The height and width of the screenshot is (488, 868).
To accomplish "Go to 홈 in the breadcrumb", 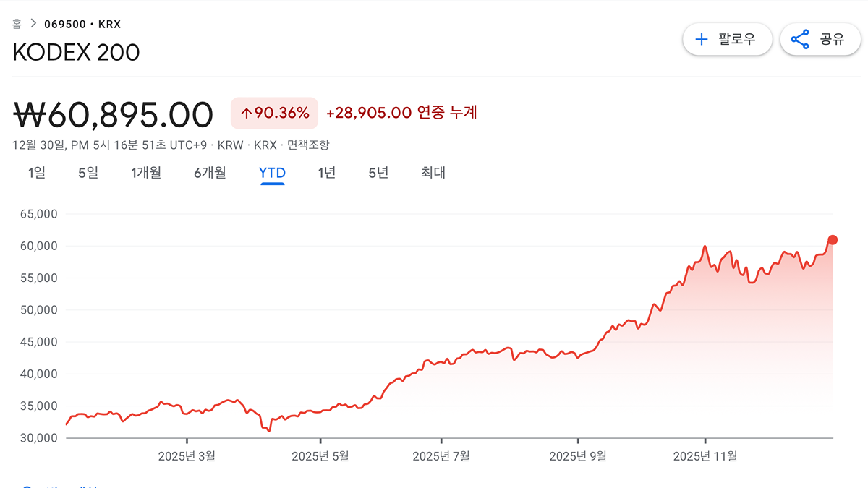I will click(x=17, y=24).
